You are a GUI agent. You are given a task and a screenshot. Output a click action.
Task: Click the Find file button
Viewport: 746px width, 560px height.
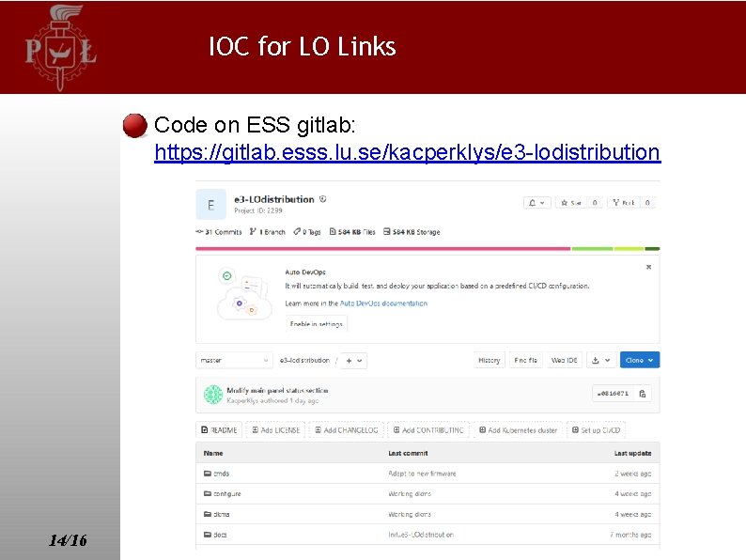coord(526,360)
